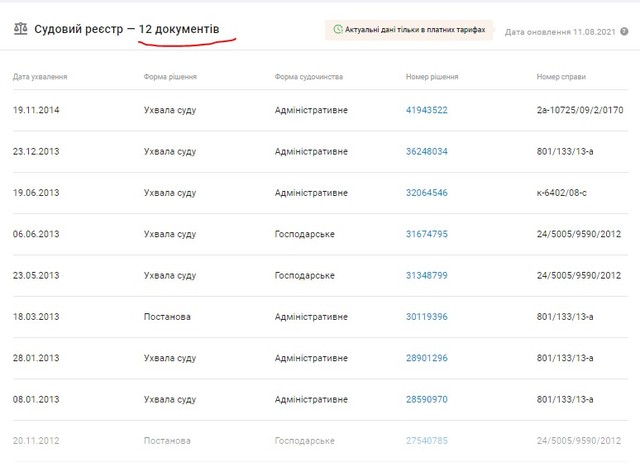Open decision number 30119396
Image resolution: width=640 pixels, height=467 pixels.
(x=426, y=317)
